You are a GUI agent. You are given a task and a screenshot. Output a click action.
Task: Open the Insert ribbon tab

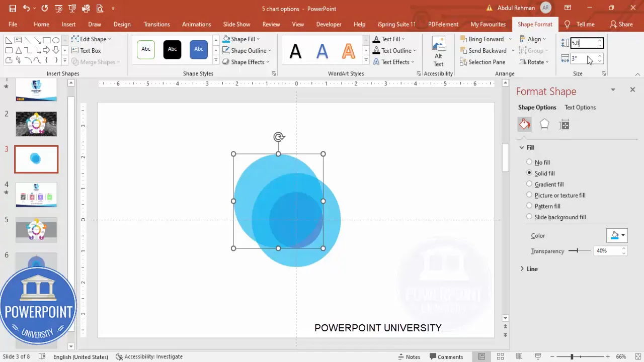69,24
